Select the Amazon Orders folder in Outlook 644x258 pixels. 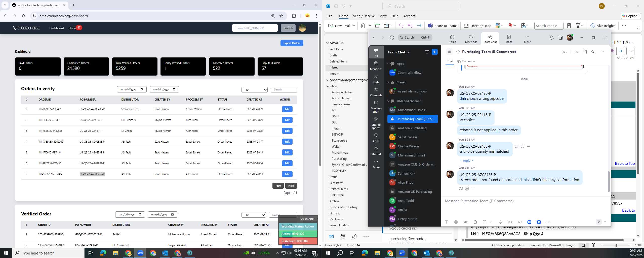342,92
